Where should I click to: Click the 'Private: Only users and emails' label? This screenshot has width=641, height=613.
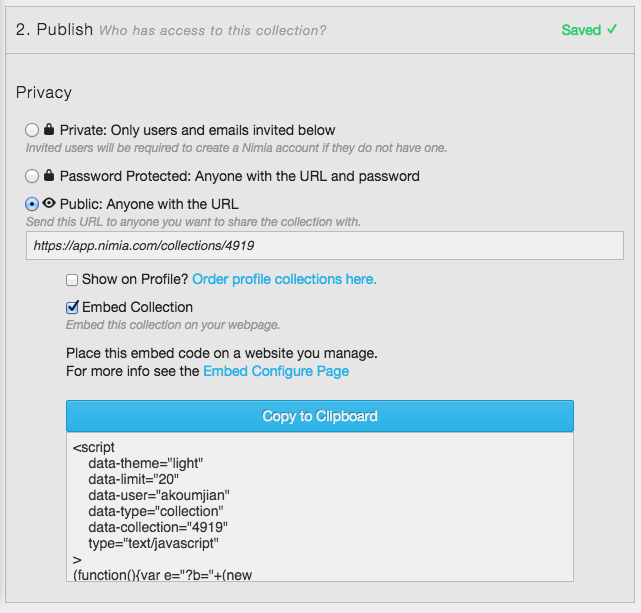tap(197, 130)
